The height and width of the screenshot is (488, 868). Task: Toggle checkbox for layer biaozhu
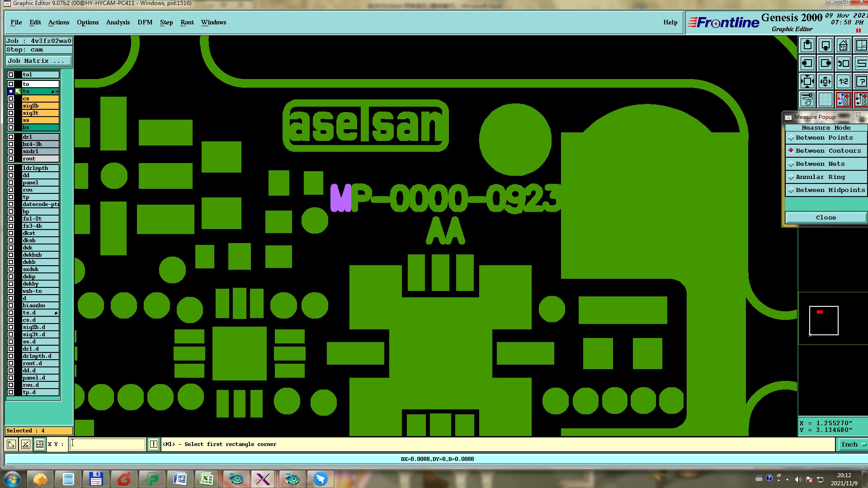pos(11,305)
